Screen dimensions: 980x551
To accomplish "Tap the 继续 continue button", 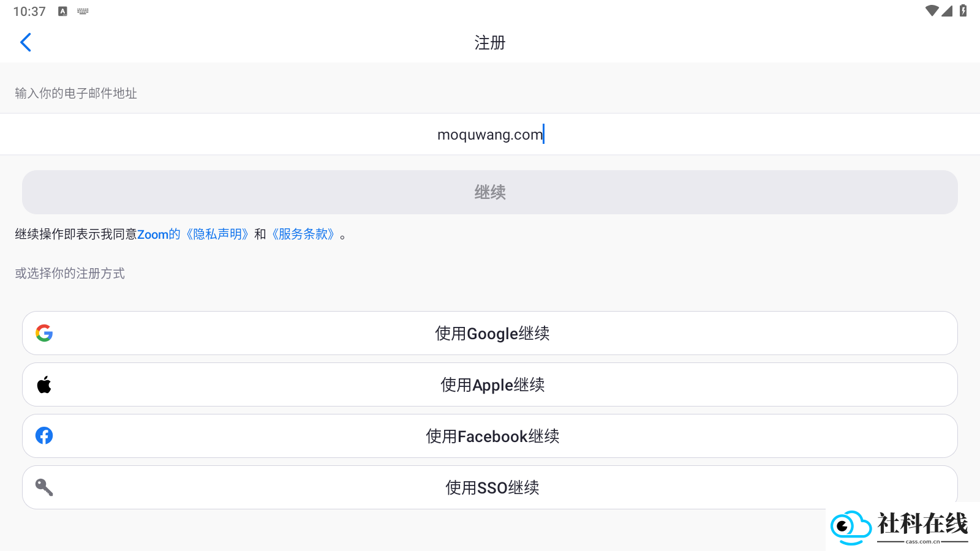I will [490, 192].
